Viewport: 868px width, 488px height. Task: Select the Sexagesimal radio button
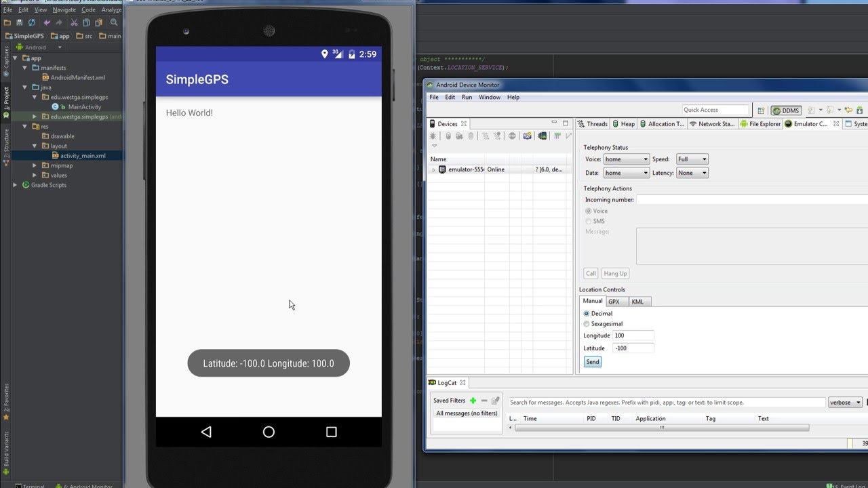click(x=587, y=324)
